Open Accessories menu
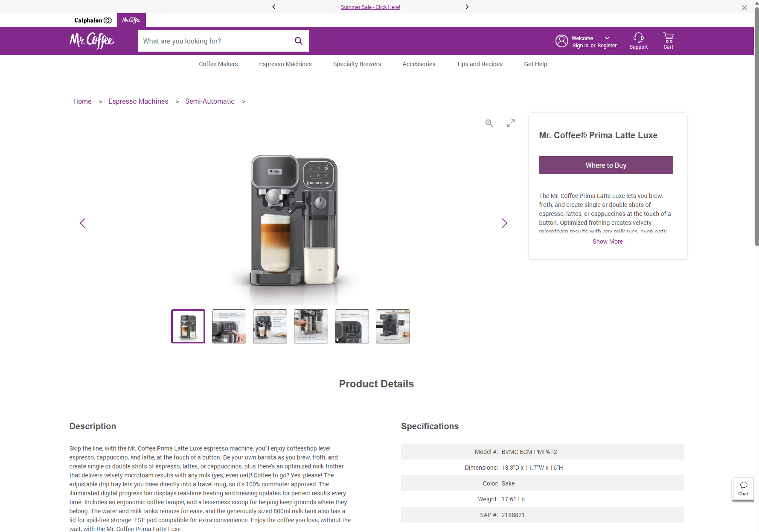Image resolution: width=759 pixels, height=532 pixels. click(419, 64)
